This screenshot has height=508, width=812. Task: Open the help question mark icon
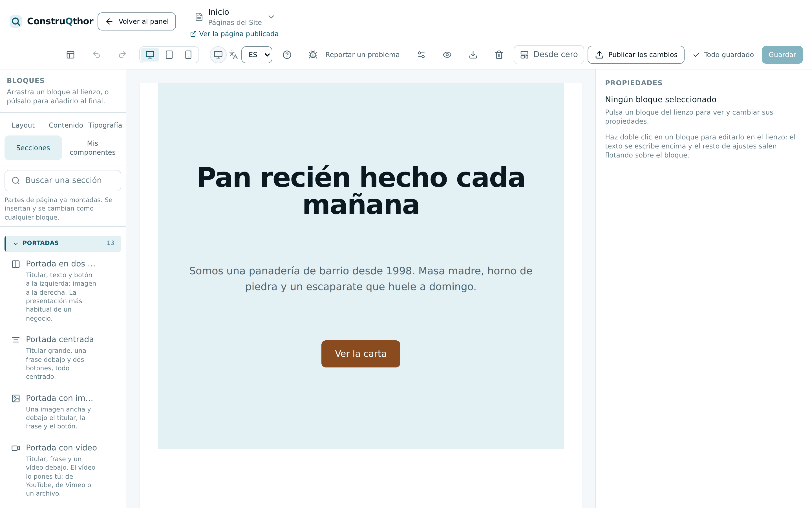point(287,55)
